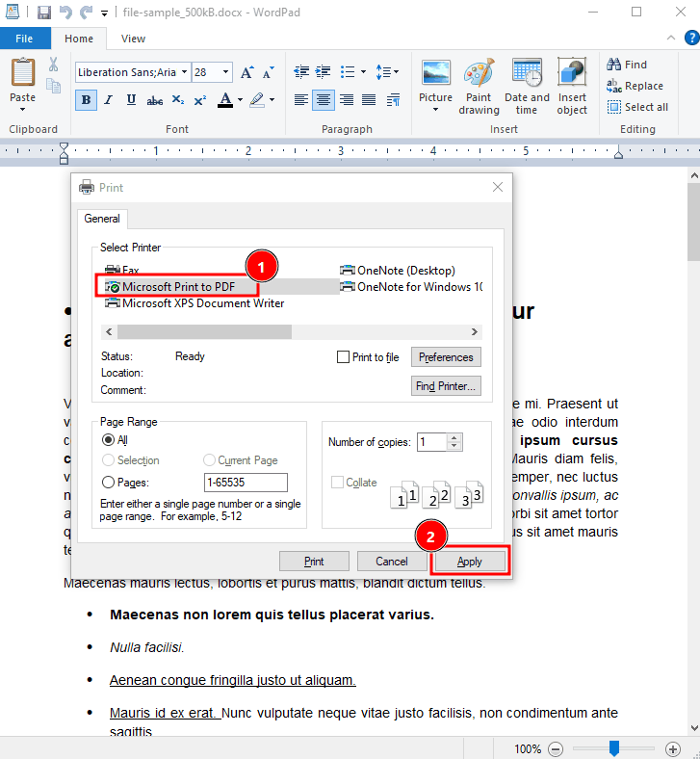This screenshot has width=700, height=759.
Task: Enable the Print to file checkbox
Action: (343, 357)
